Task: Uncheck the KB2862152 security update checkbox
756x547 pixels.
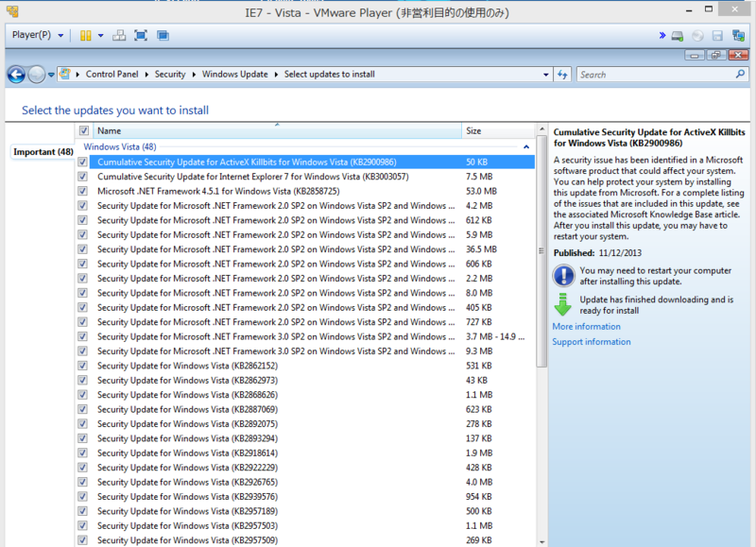Action: [x=82, y=366]
